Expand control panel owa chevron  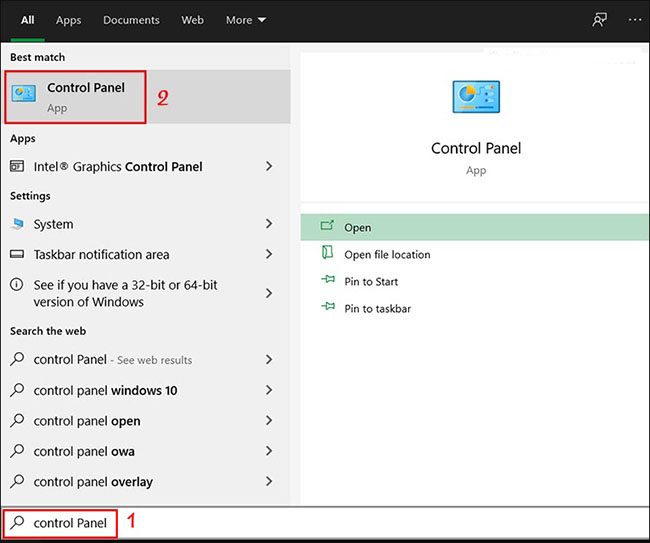coord(269,451)
